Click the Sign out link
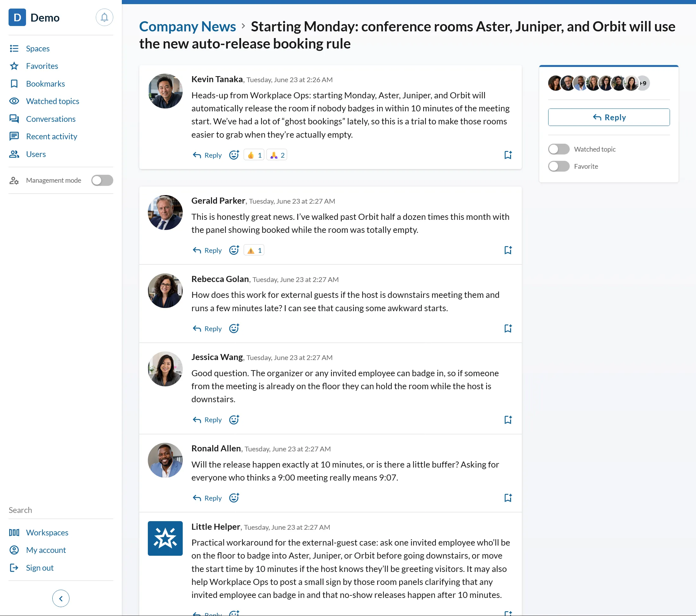 [x=40, y=568]
